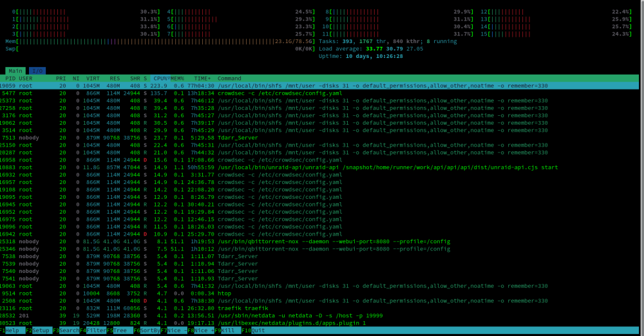Viewport: 644px width, 336px height.
Task: Click F8 Nice + to lower priority
Action: coord(200,330)
